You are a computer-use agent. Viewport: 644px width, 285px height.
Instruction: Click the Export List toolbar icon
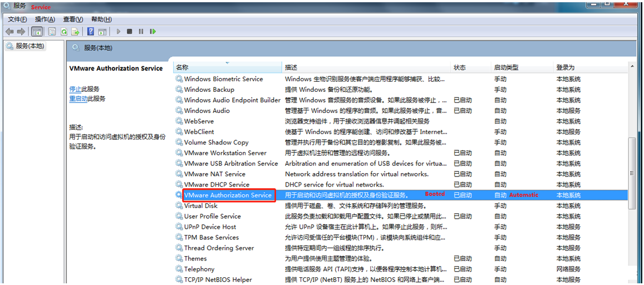click(75, 32)
